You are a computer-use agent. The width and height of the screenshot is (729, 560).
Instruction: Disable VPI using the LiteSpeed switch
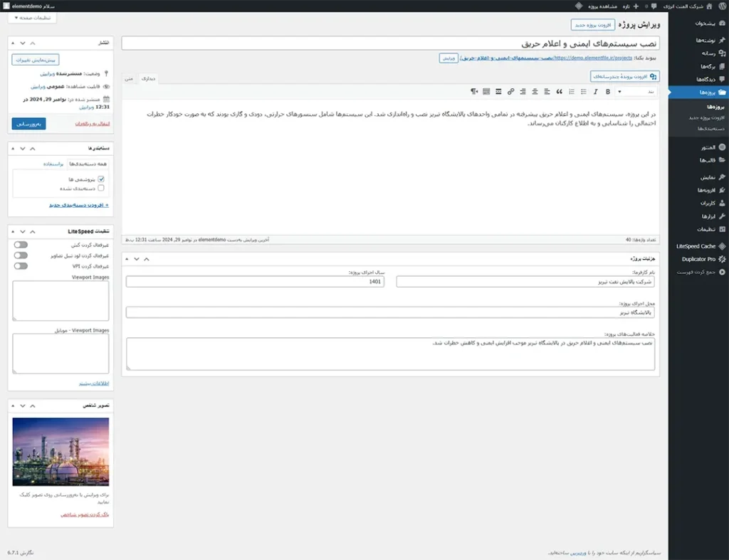click(21, 266)
